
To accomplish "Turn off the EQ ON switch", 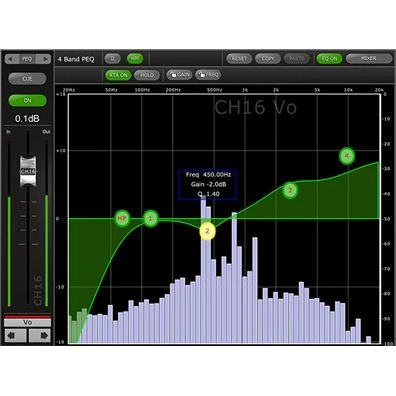I will coord(329,59).
